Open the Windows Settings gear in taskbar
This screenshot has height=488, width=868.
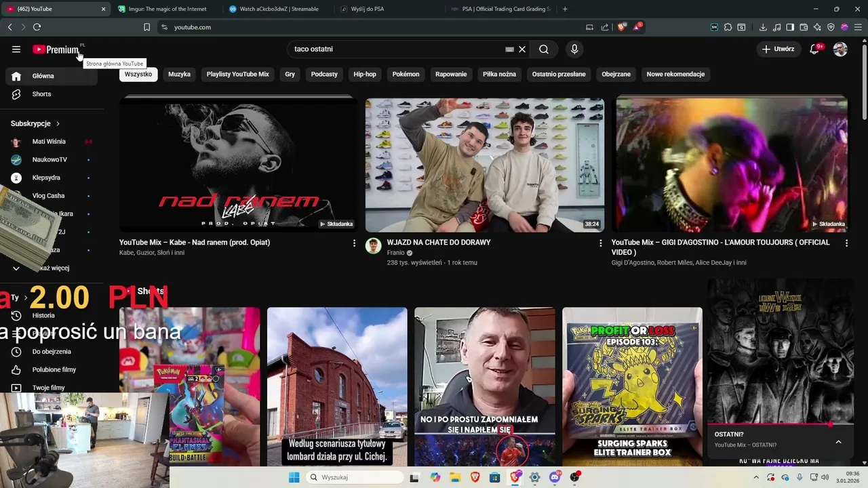[535, 477]
